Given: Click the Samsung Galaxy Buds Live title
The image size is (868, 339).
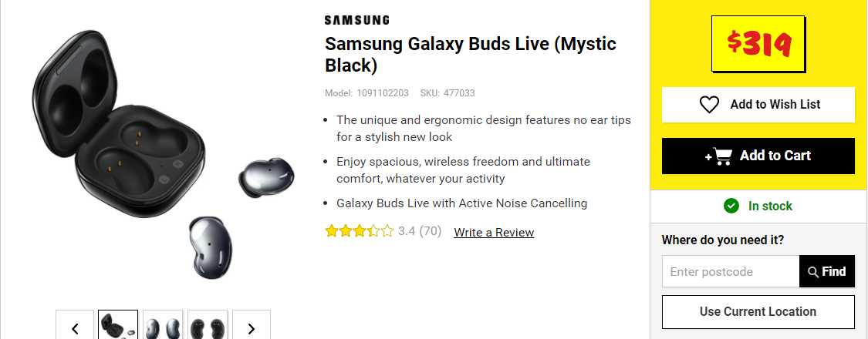Looking at the screenshot, I should pos(470,54).
